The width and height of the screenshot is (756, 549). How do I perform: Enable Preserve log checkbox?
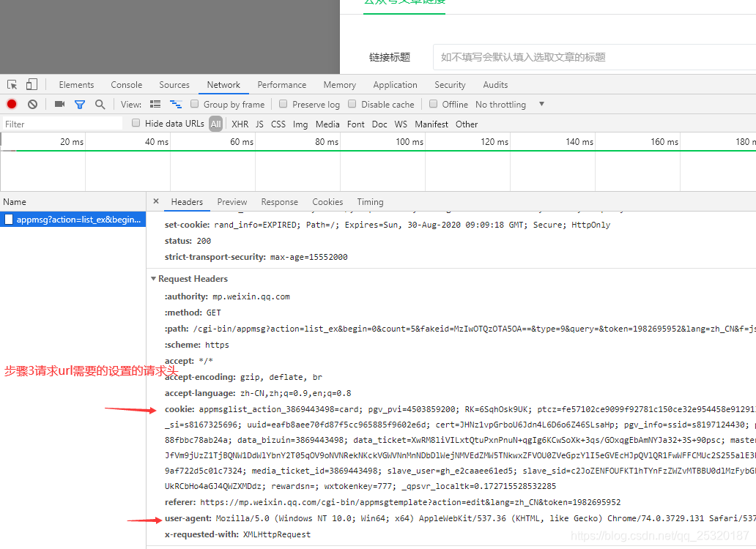click(x=283, y=104)
